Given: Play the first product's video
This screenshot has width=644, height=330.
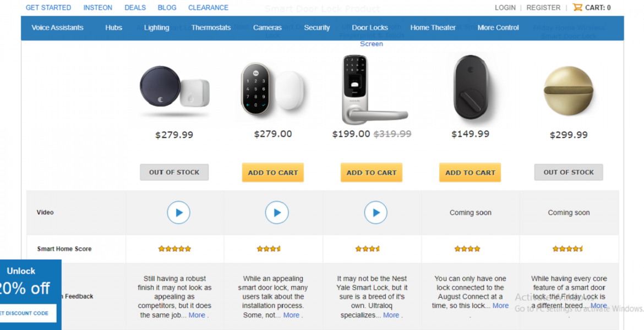Looking at the screenshot, I should [x=178, y=212].
